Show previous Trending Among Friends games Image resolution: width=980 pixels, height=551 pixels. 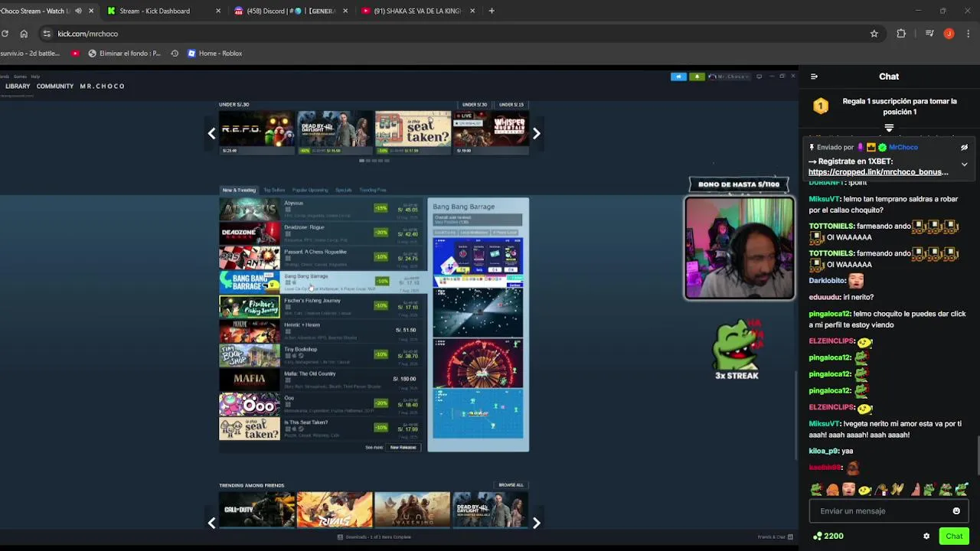click(212, 523)
